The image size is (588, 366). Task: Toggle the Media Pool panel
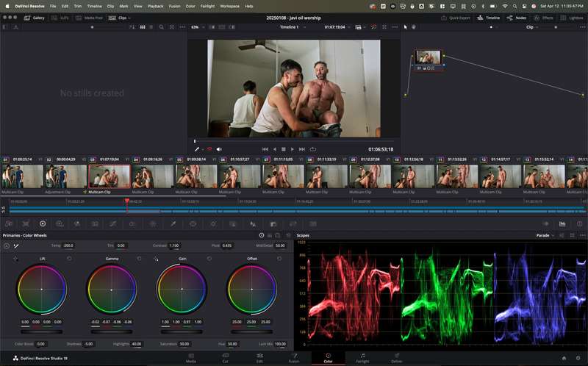[89, 18]
